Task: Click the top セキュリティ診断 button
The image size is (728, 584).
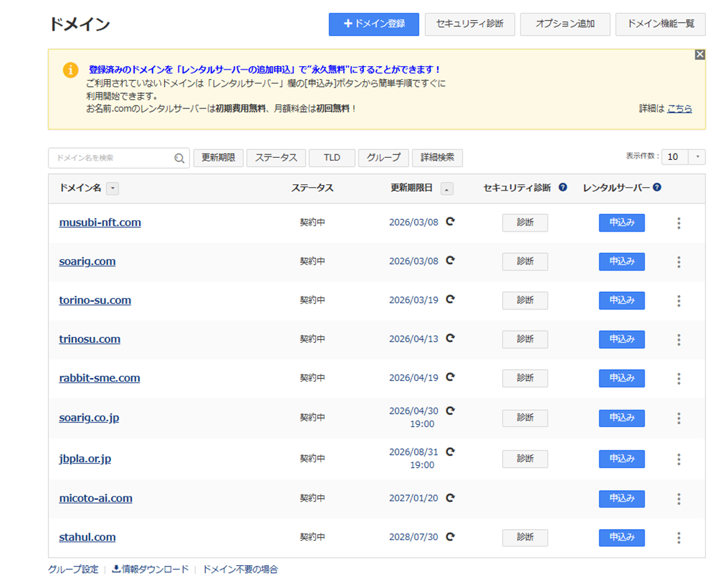Action: [470, 24]
